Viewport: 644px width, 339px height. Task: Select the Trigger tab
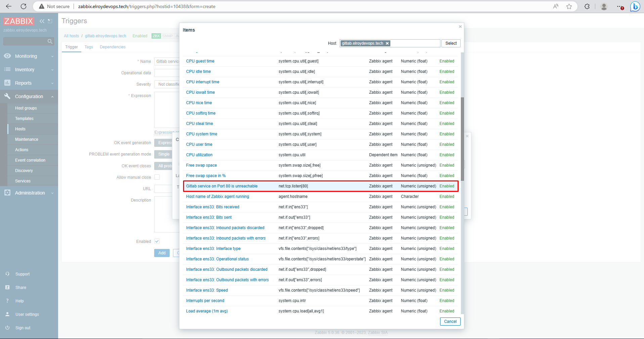pos(72,47)
